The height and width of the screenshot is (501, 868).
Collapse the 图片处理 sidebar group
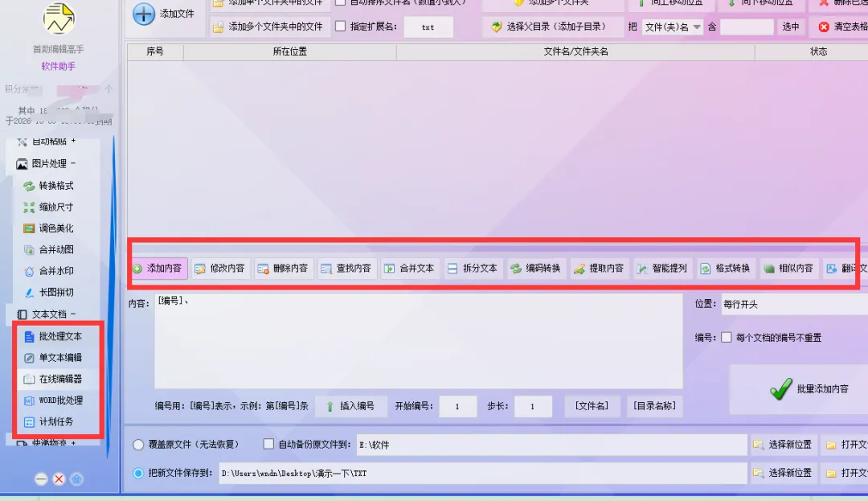(x=47, y=164)
